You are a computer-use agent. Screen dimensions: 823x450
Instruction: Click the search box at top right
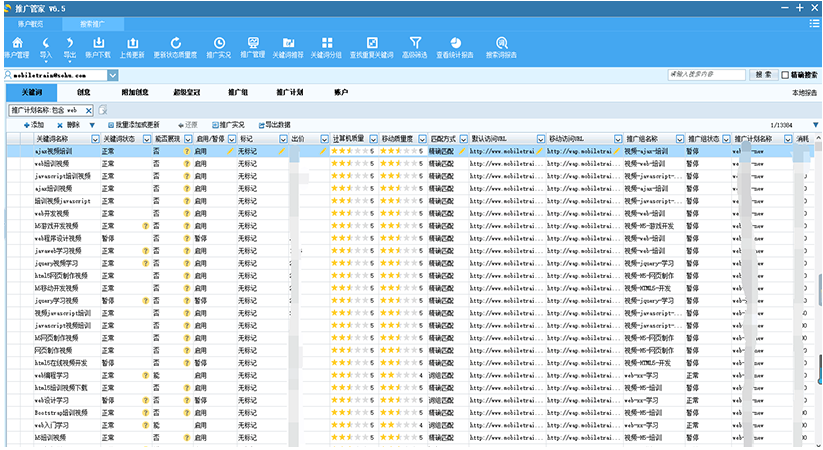tap(708, 74)
